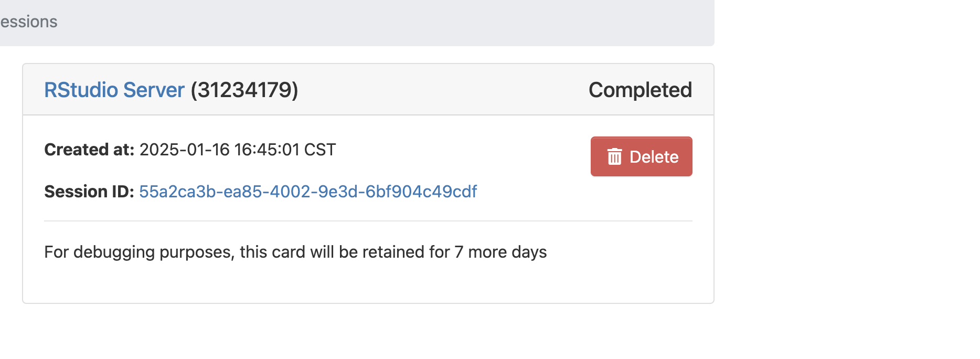The height and width of the screenshot is (359, 980).
Task: Click the Created at bold label
Action: tap(89, 150)
